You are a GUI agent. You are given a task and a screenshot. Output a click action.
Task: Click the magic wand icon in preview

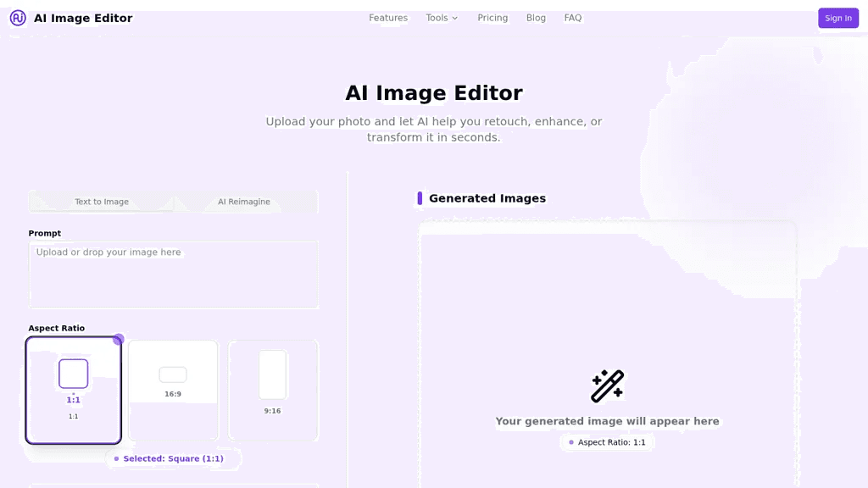click(607, 385)
